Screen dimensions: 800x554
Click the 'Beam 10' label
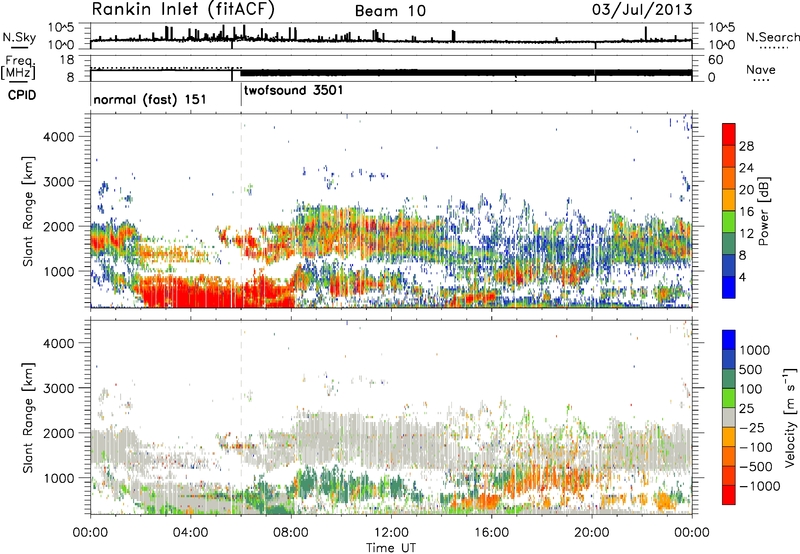coord(390,11)
